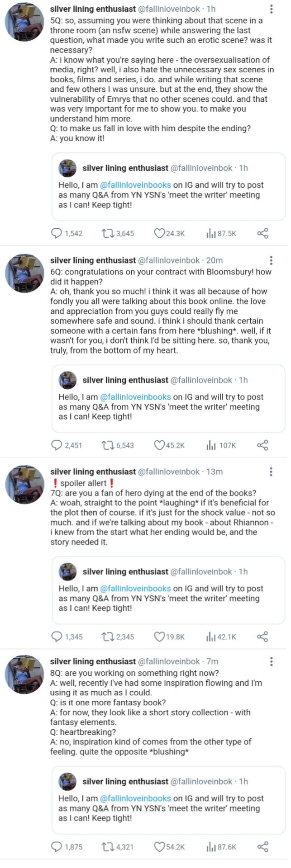The image size is (291, 868).
Task: Share the 5Q throne room tweet
Action: coord(262,233)
